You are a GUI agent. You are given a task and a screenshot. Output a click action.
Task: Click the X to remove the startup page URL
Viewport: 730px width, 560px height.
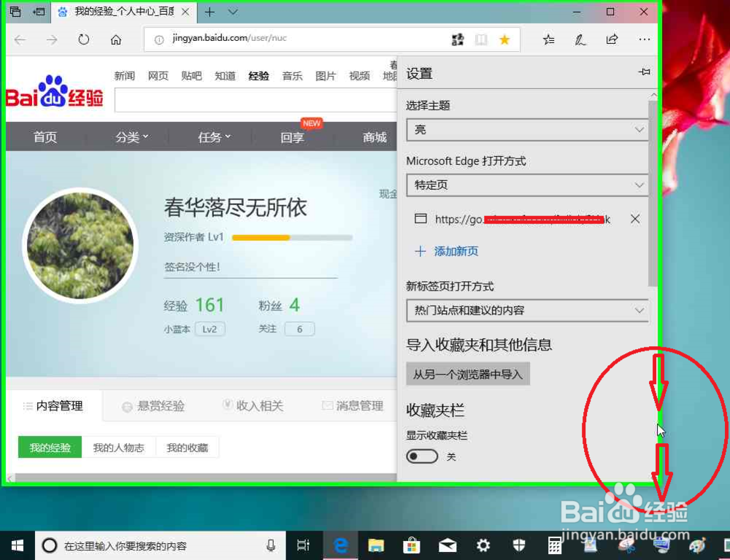click(x=635, y=218)
